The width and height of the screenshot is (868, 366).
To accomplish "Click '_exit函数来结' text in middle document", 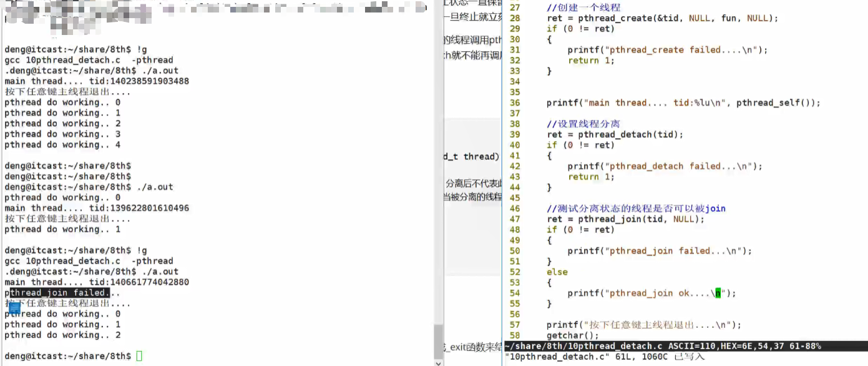I will (x=472, y=347).
